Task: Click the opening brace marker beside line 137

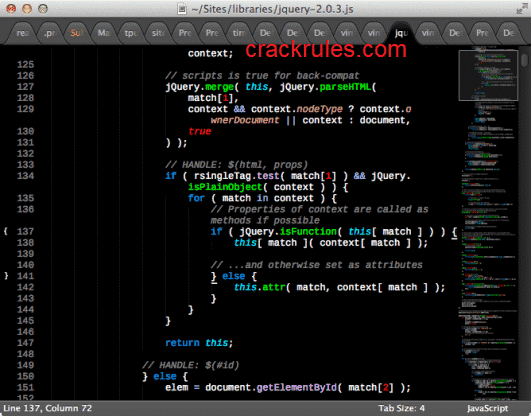Action: point(6,231)
